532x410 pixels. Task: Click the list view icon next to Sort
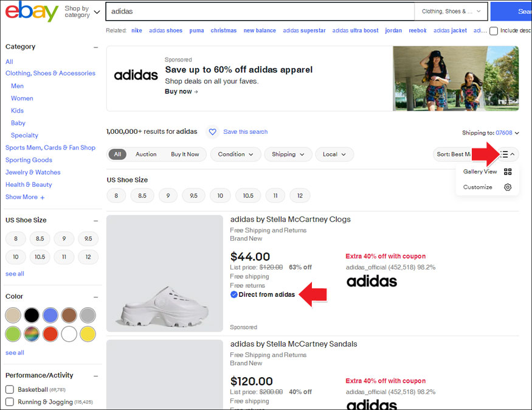tap(505, 155)
